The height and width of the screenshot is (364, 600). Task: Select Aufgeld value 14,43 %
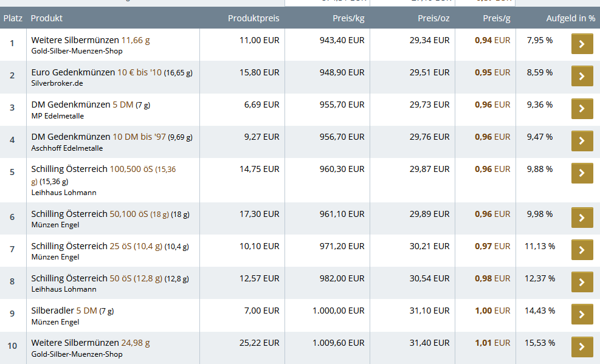(540, 311)
